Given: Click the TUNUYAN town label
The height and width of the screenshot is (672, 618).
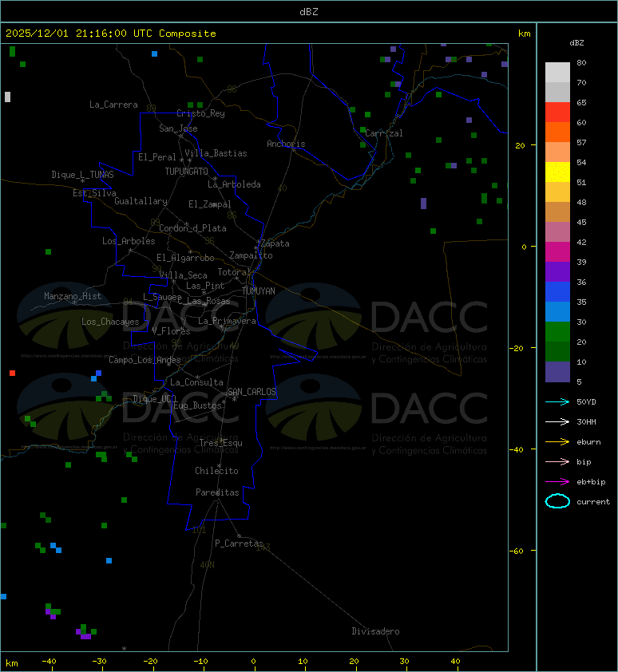Looking at the screenshot, I should pos(259,291).
